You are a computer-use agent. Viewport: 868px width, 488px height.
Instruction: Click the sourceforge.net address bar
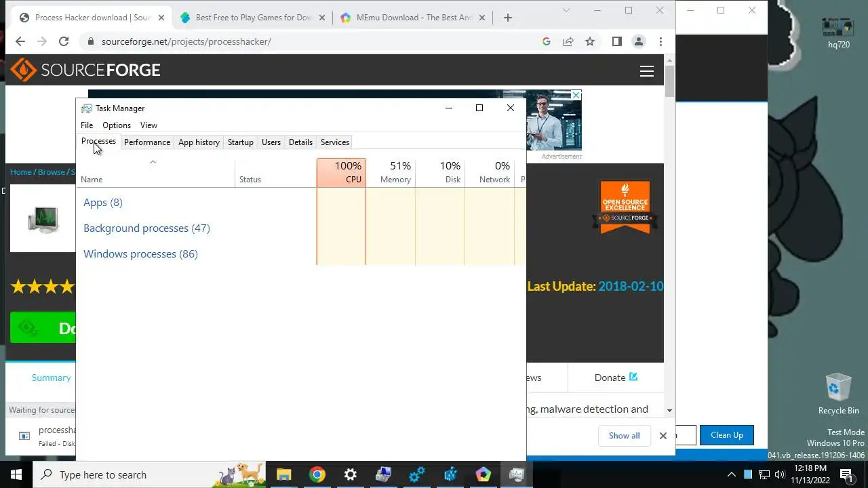tap(312, 41)
